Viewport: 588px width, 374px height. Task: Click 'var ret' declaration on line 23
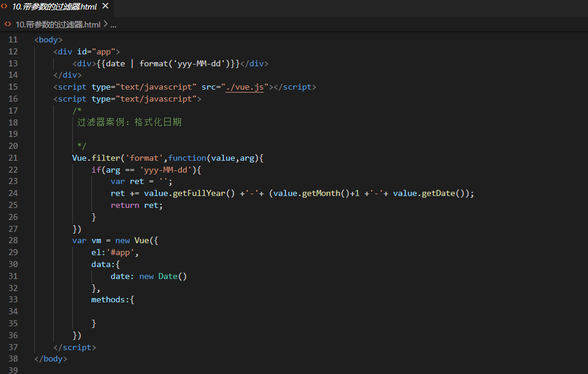(x=127, y=182)
